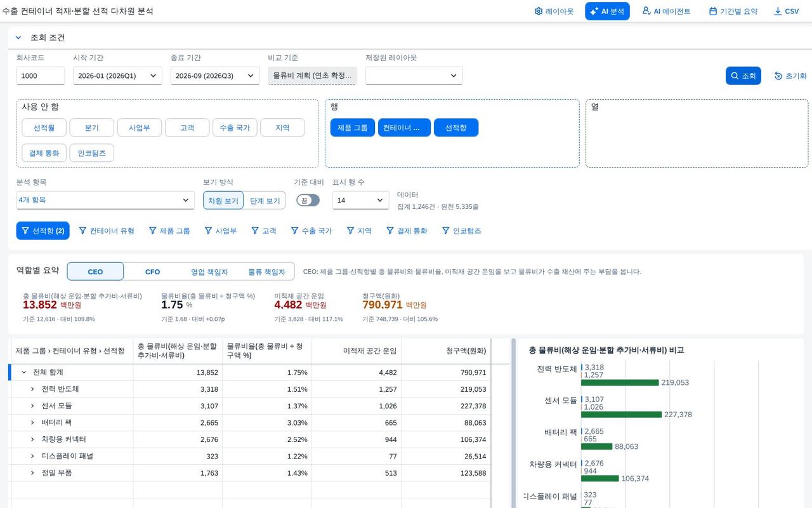Screen dimensions: 812x508
Task: Open the 제품 그룹 filter
Action: click(169, 231)
